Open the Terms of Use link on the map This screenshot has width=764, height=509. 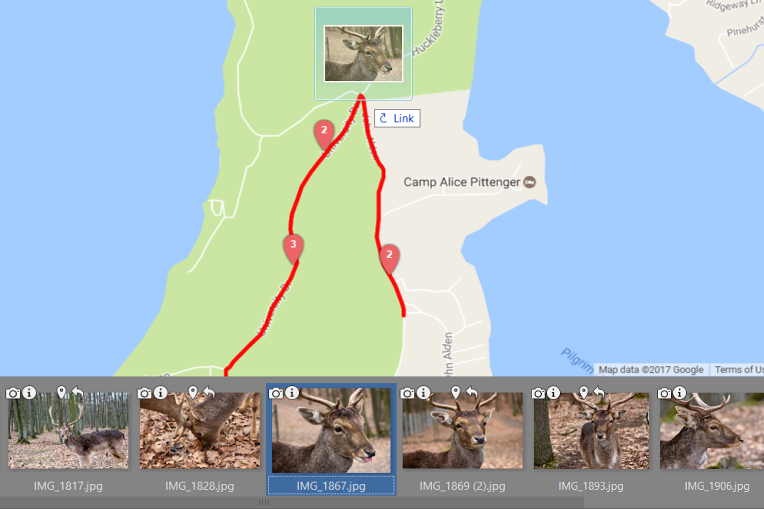coord(739,370)
